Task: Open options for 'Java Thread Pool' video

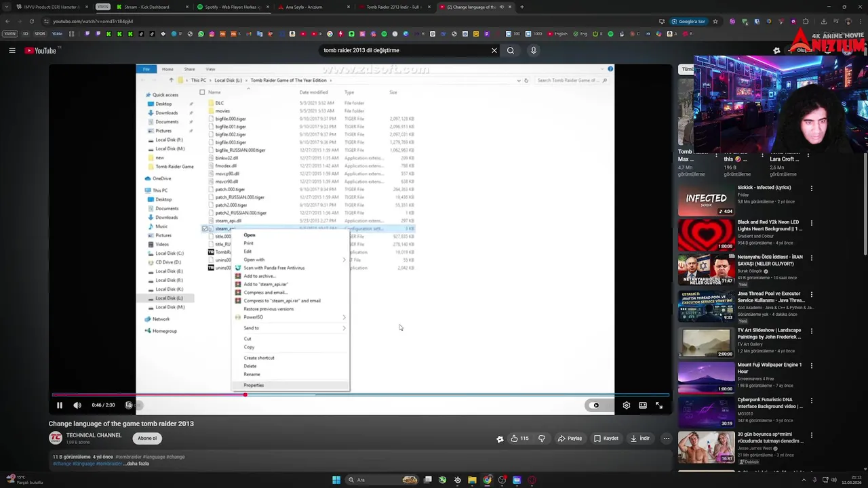Action: tap(812, 294)
